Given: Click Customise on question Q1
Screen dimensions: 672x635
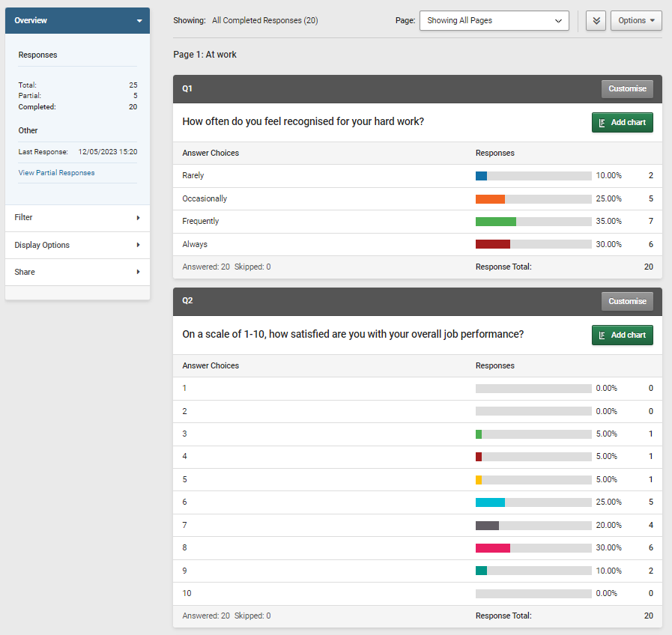Looking at the screenshot, I should [x=627, y=88].
